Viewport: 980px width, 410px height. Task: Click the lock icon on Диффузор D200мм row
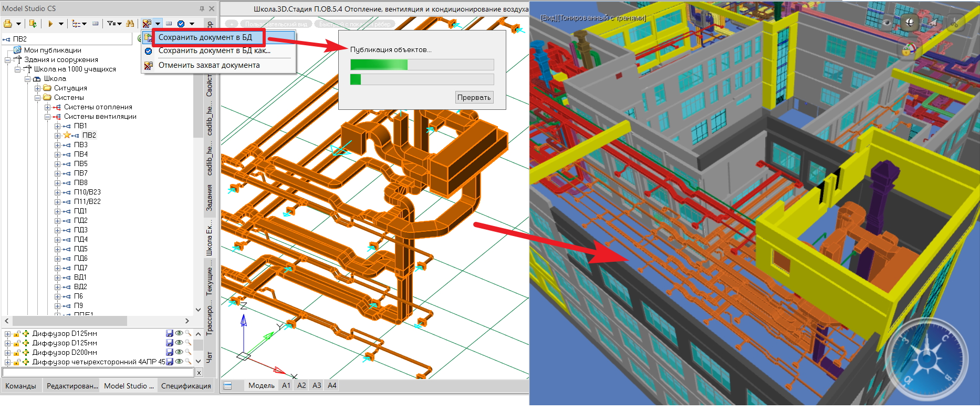17,352
